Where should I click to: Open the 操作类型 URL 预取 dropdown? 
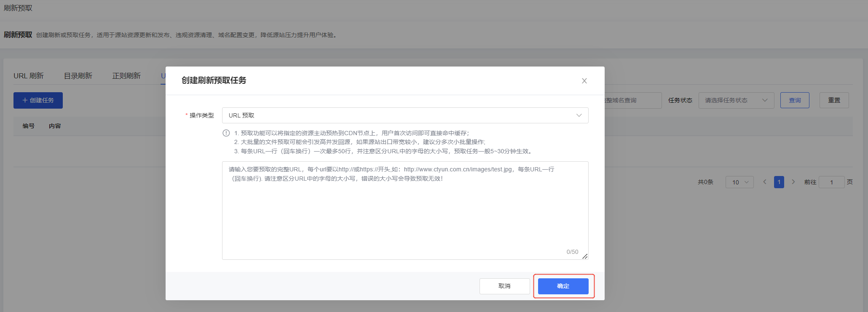405,115
